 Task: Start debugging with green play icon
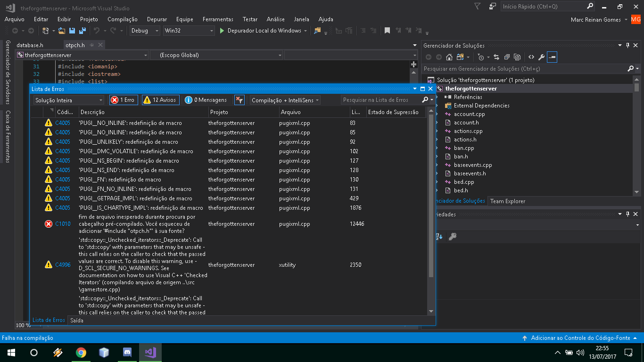click(223, 31)
